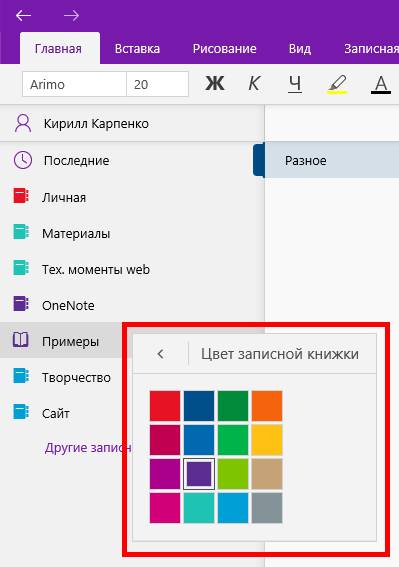This screenshot has width=399, height=567.
Task: Click the Другие записные link
Action: point(88,448)
